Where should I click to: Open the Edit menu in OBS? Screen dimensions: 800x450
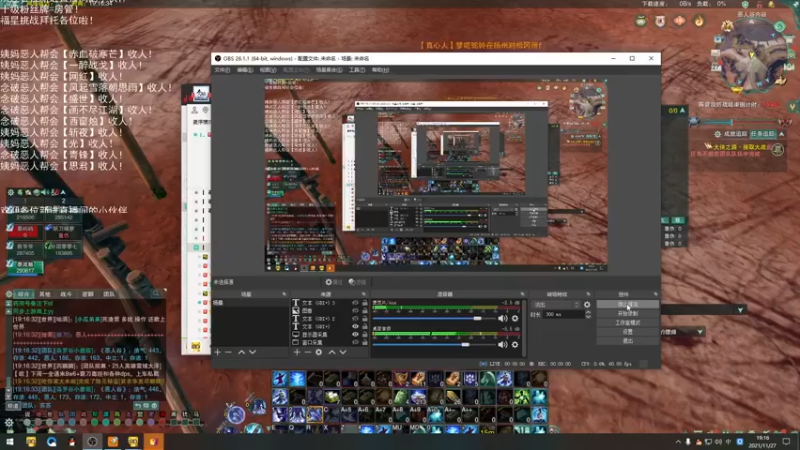tap(245, 70)
